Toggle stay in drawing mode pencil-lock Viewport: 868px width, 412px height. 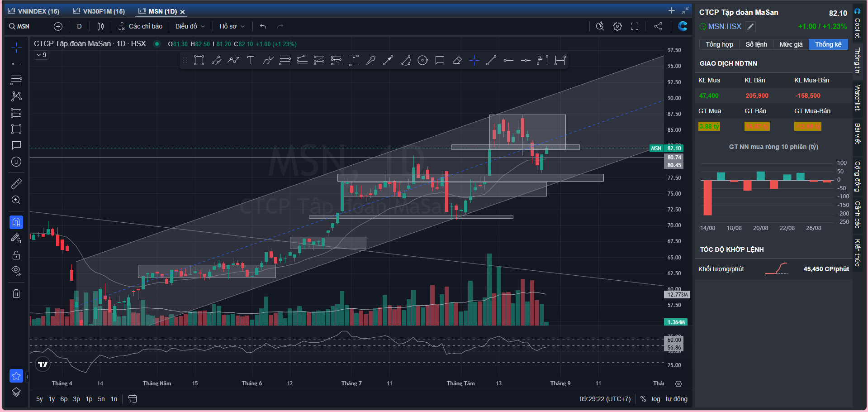click(x=16, y=239)
